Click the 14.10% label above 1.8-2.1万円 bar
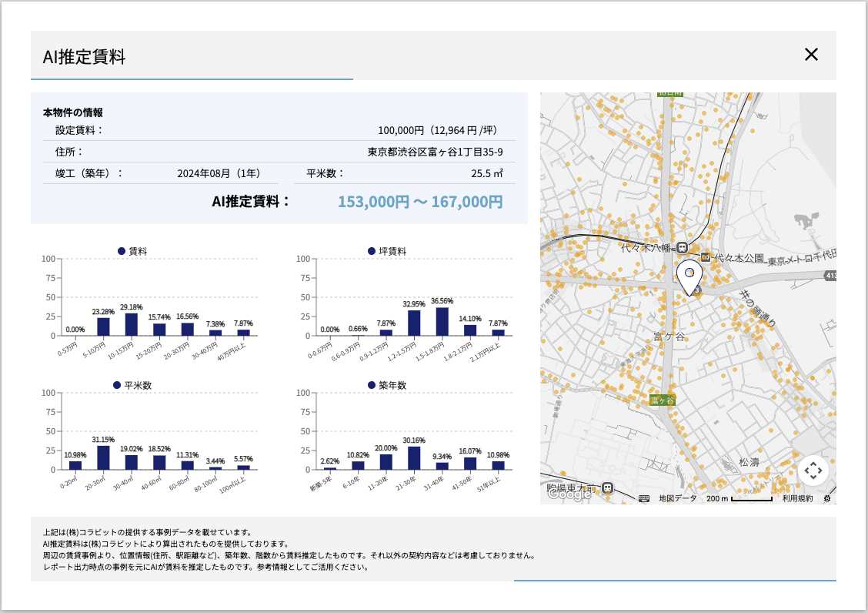The height and width of the screenshot is (613, 868). (x=470, y=319)
